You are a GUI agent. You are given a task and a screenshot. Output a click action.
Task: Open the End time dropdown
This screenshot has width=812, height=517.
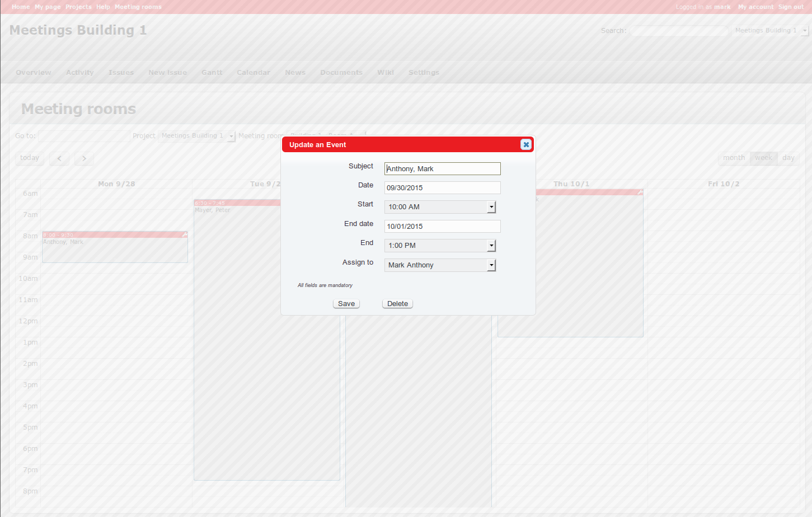tap(440, 246)
